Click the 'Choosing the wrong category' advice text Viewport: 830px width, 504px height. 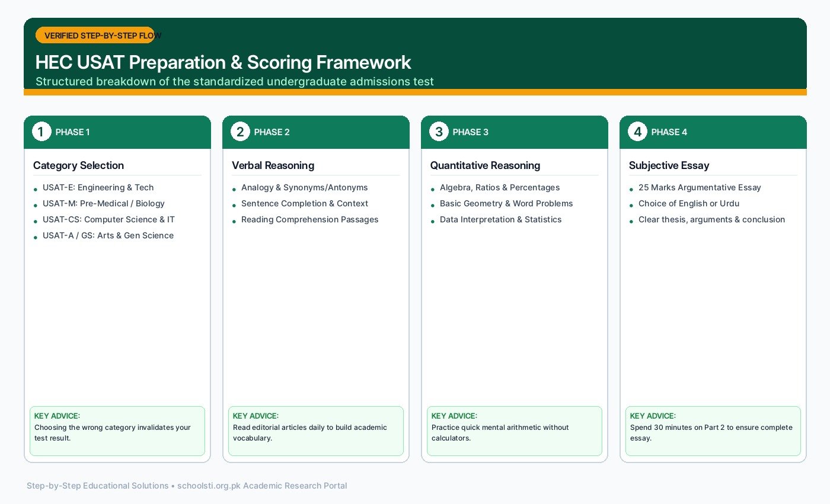[x=113, y=433]
